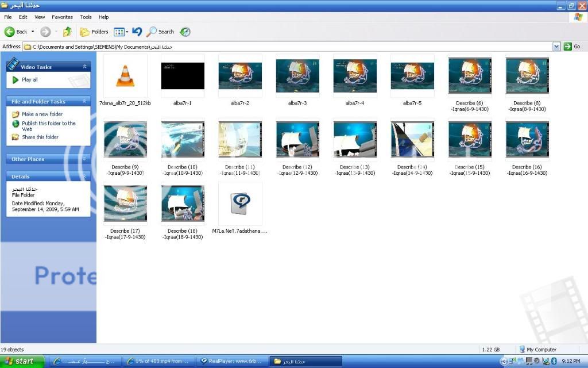This screenshot has width=588, height=368.
Task: Select the VLC file 7dsna_alb7r_20_512kb
Action: pos(125,76)
